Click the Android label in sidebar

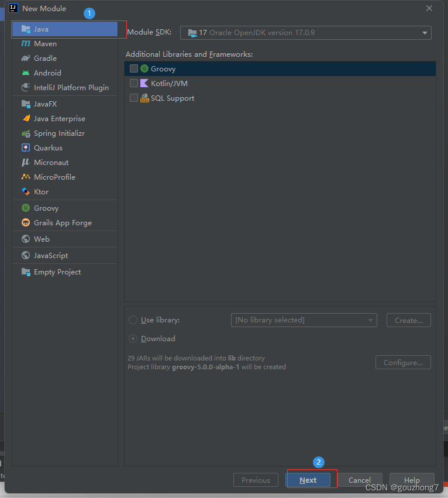click(47, 73)
